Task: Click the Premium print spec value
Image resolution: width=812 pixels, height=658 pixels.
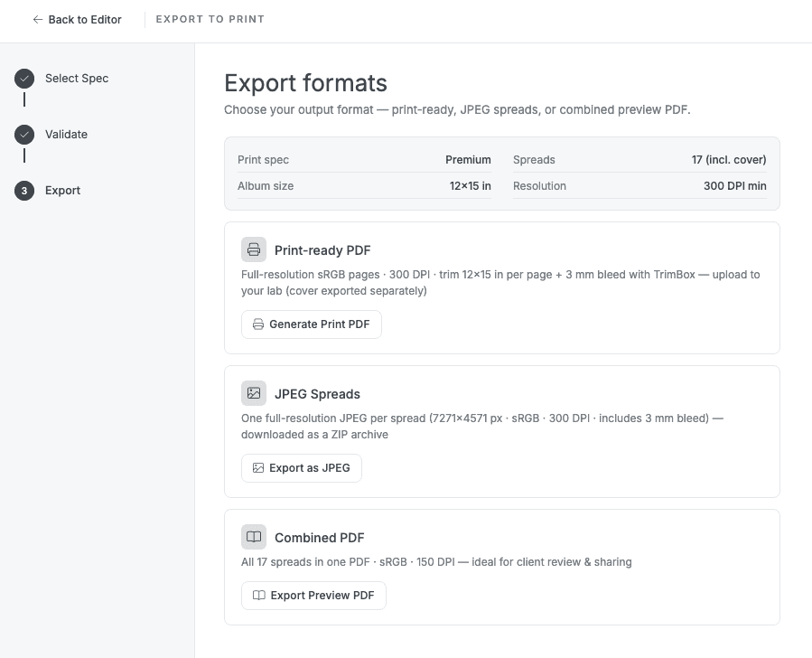Action: coord(468,160)
